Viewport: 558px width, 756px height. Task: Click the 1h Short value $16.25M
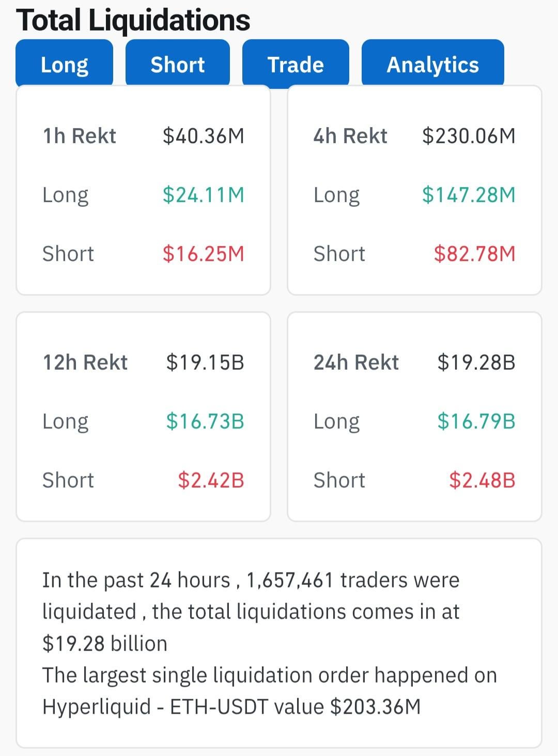tap(203, 254)
